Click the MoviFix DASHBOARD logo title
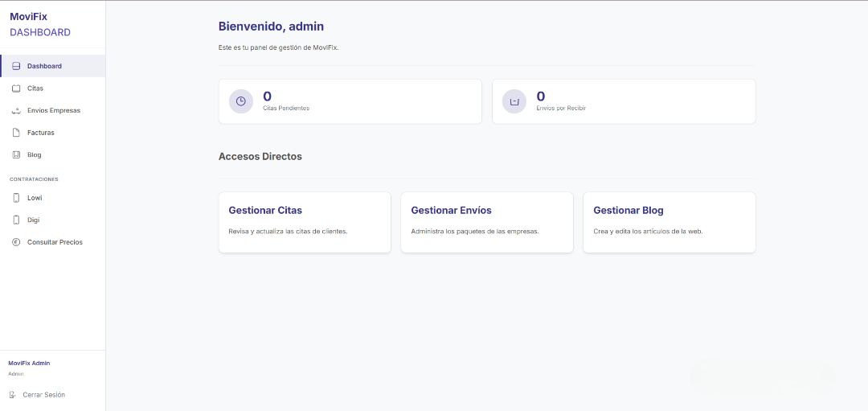 point(40,24)
